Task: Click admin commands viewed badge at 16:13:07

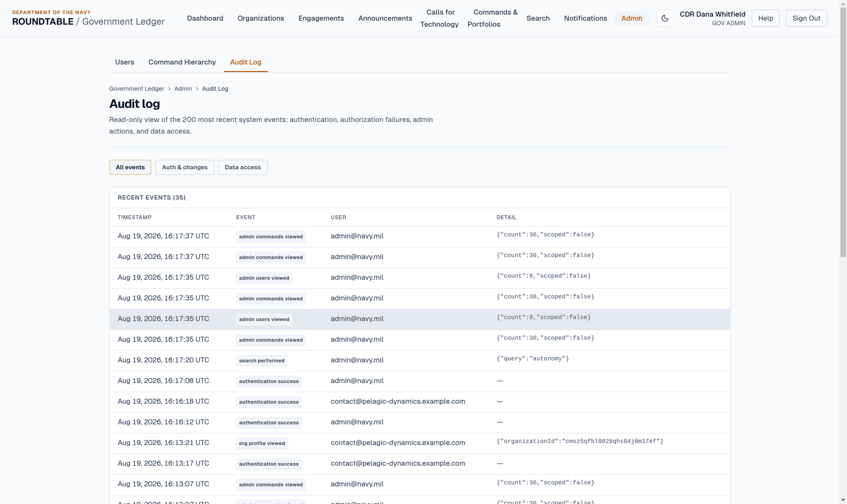Action: coord(271,484)
